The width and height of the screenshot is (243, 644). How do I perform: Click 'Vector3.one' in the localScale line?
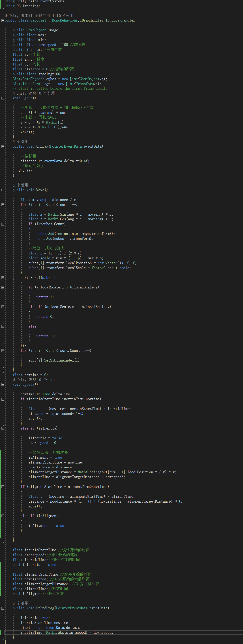[x=102, y=268]
